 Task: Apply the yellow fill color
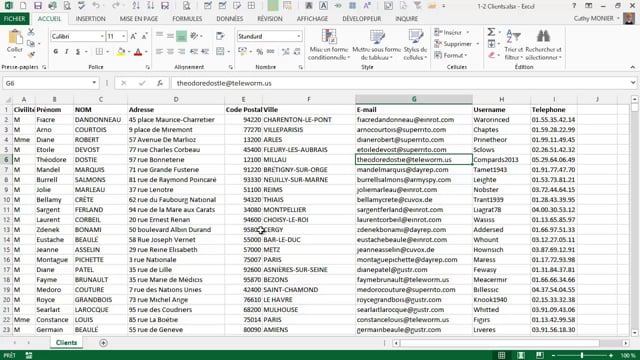pos(121,52)
